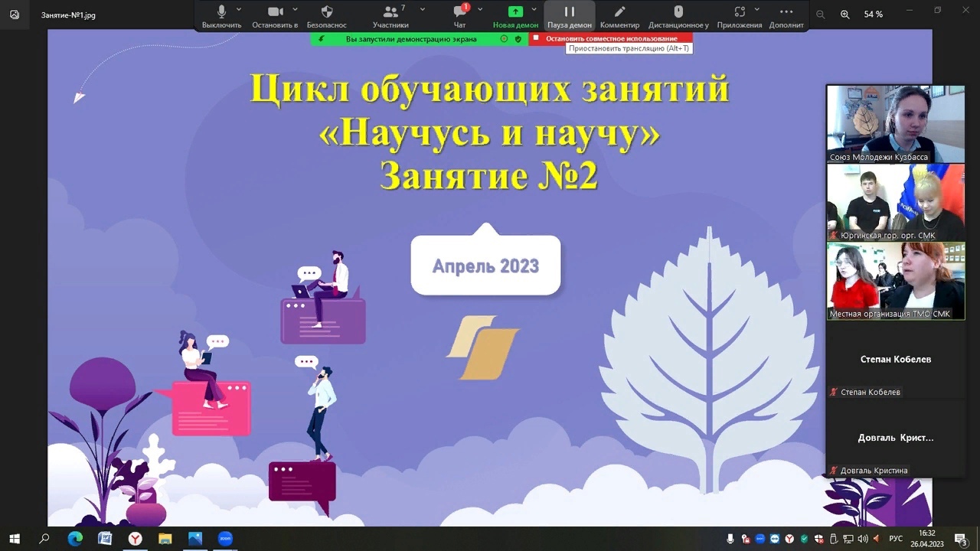
Task: Click tray microphone in-use icon
Action: 730,539
